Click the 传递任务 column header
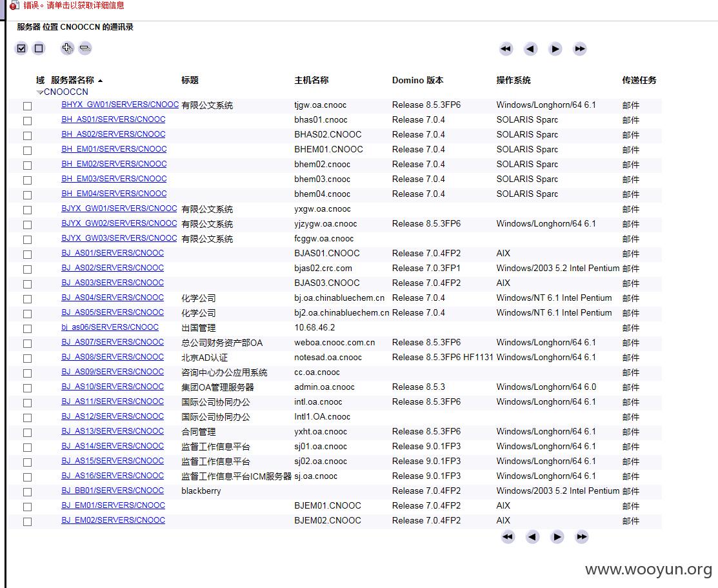This screenshot has height=588, width=718. [639, 80]
